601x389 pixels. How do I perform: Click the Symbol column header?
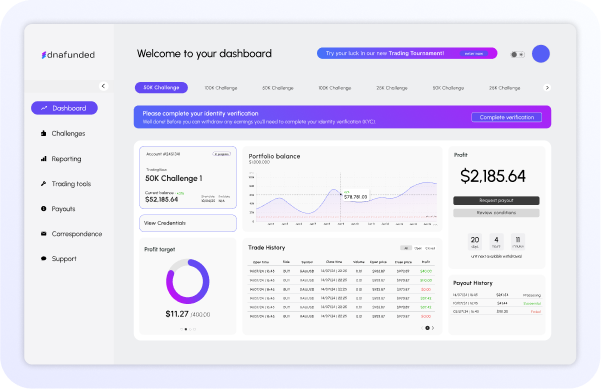pyautogui.click(x=307, y=262)
